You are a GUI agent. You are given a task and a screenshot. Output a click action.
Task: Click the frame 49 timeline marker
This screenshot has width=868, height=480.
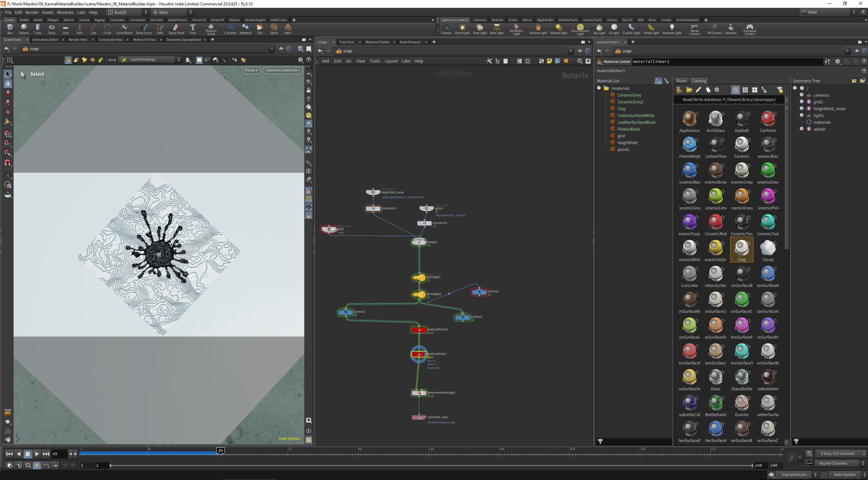220,450
